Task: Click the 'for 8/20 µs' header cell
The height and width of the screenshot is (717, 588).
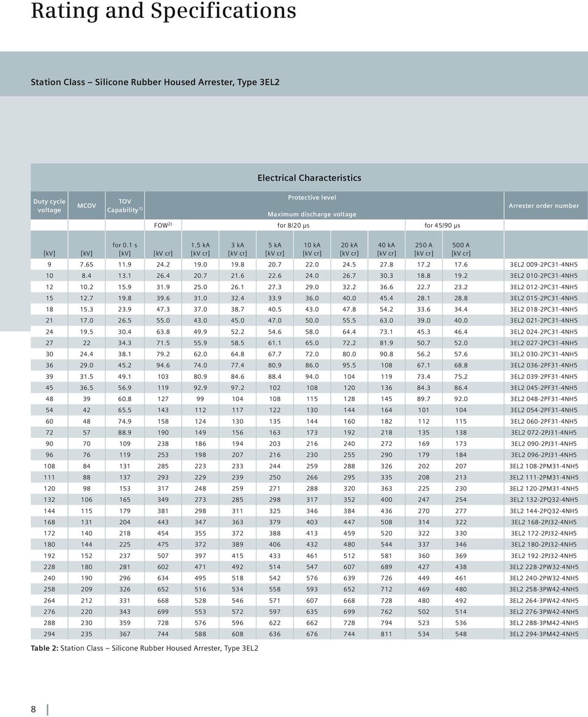Action: tap(293, 225)
